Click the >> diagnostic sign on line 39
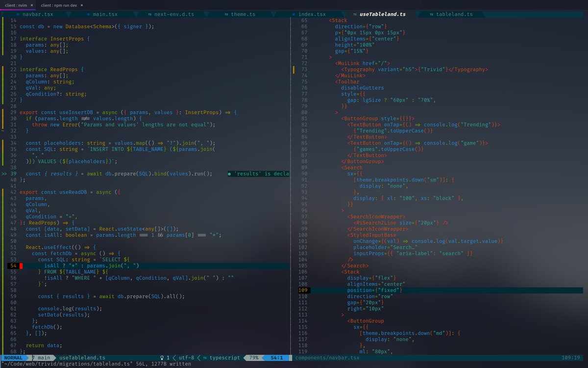 (4, 174)
